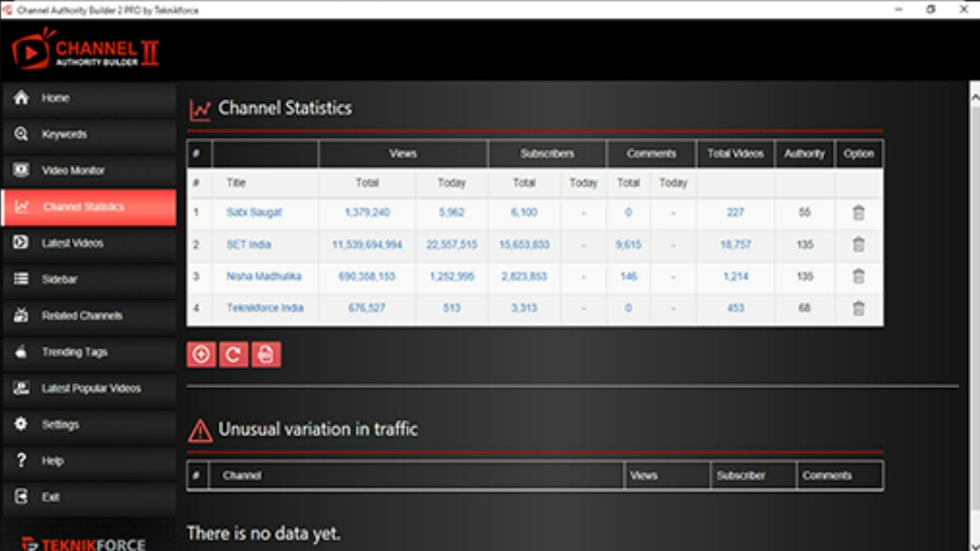Open the Home navigation icon

(21, 97)
